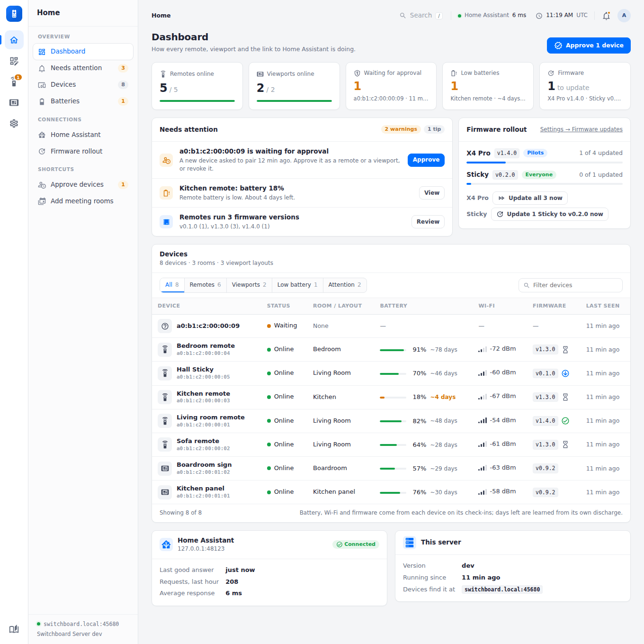
Task: Go to Devices in the sidebar
Action: (x=83, y=85)
